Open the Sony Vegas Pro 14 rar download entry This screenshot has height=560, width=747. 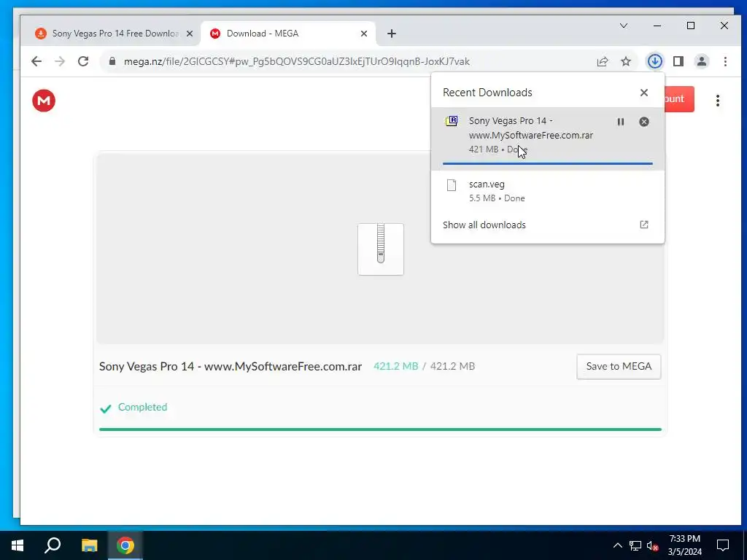pos(547,139)
